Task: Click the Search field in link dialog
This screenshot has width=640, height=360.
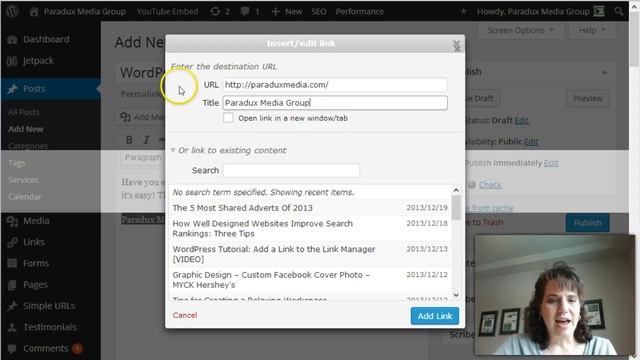Action: click(291, 170)
